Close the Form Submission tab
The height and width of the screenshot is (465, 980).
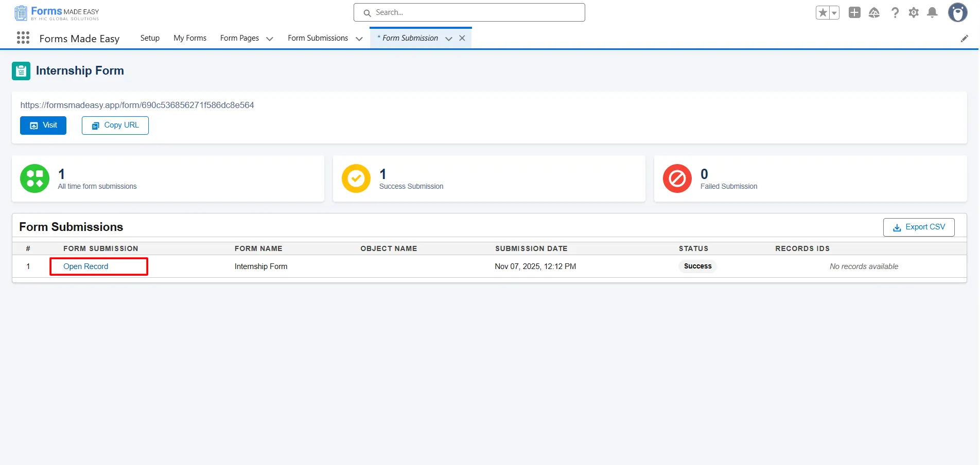point(462,38)
